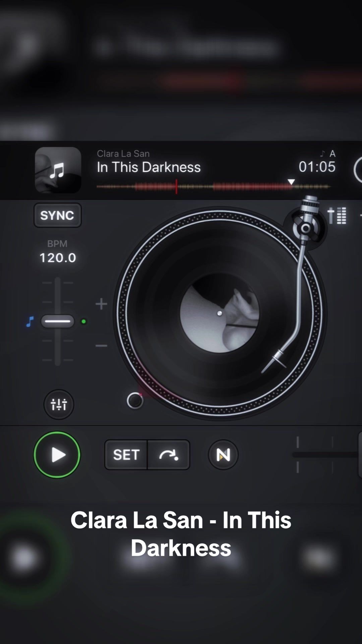Toggle the blue key lock note icon

(x=30, y=322)
